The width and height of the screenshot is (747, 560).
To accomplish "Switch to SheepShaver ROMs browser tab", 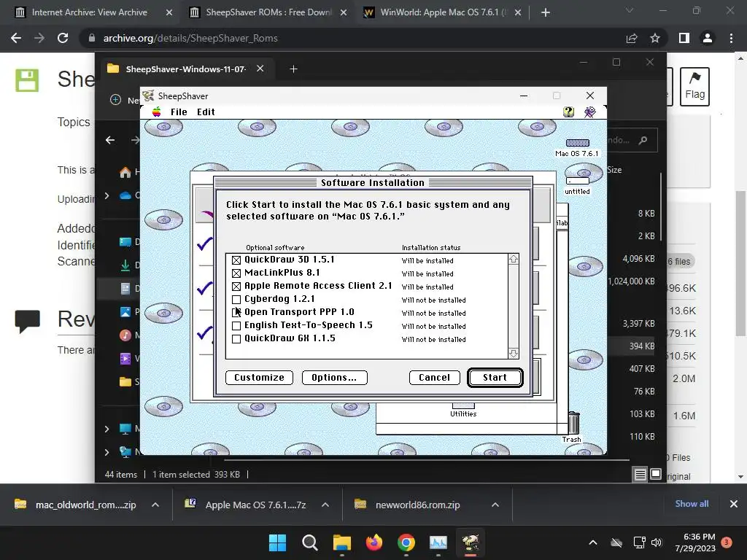I will (x=268, y=12).
